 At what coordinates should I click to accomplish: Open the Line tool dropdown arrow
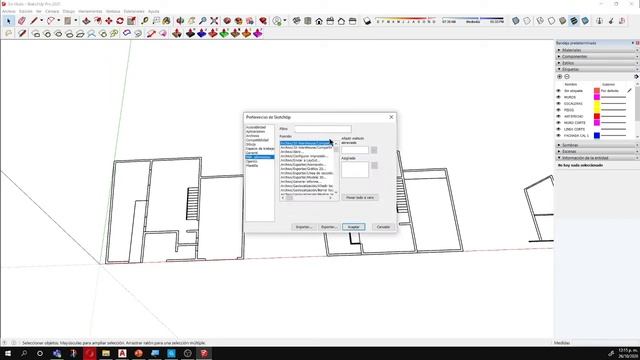[41, 21]
